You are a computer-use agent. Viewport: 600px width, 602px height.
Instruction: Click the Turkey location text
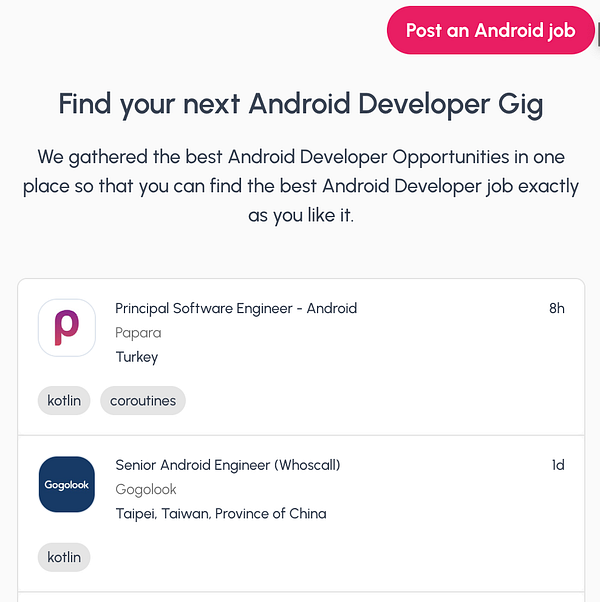pos(137,357)
